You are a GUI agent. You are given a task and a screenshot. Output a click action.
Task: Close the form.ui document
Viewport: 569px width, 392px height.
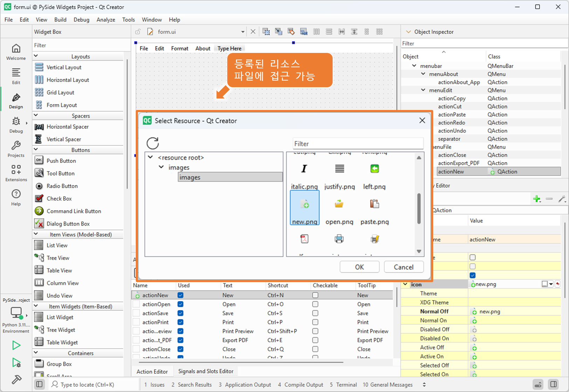(x=253, y=32)
